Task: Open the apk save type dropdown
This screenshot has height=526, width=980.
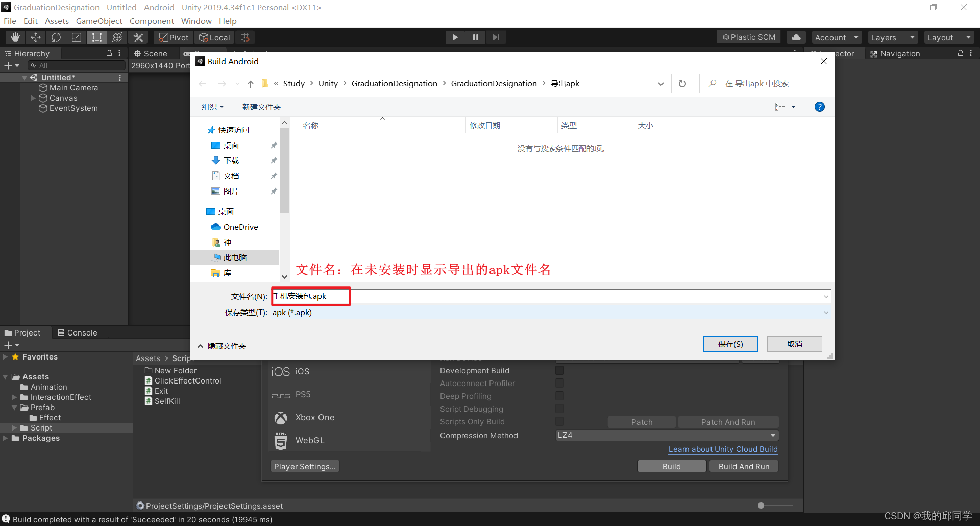Action: point(825,312)
